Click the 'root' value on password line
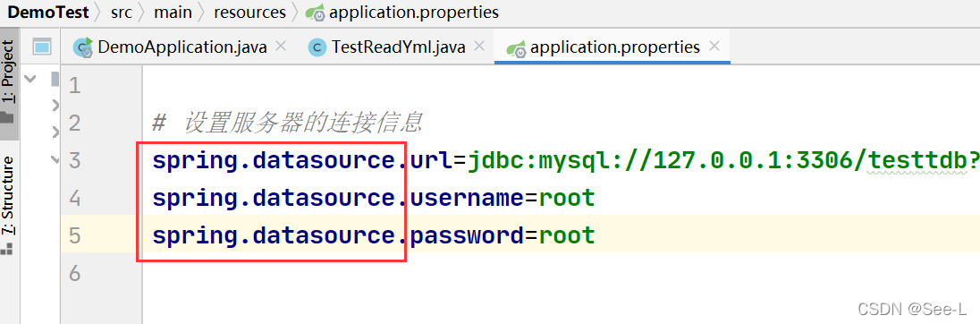 (x=567, y=235)
